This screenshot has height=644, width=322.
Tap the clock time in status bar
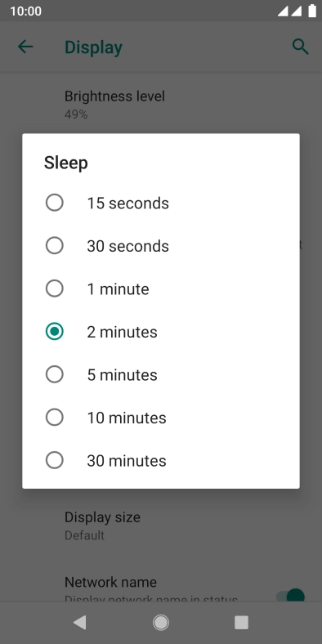coord(26,11)
